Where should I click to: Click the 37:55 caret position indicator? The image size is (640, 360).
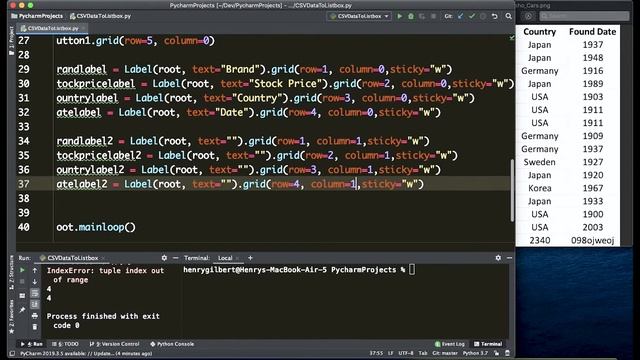click(x=376, y=353)
